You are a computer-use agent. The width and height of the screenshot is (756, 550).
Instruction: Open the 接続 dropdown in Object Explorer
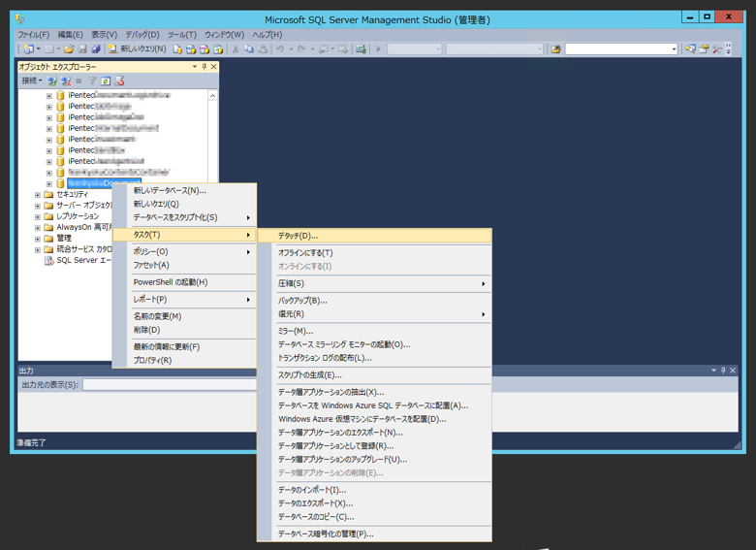coord(32,81)
